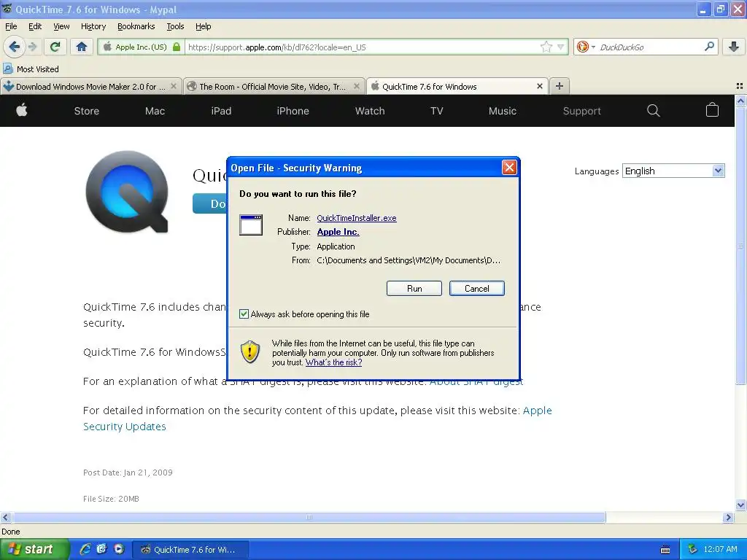The width and height of the screenshot is (747, 560).
Task: Open the Apple Inc. publisher link
Action: point(338,231)
